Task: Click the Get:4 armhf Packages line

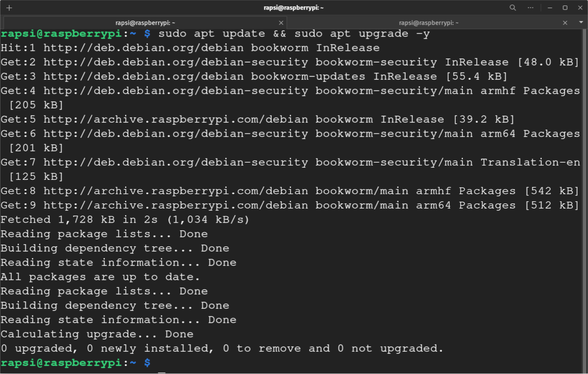Action: 290,91
